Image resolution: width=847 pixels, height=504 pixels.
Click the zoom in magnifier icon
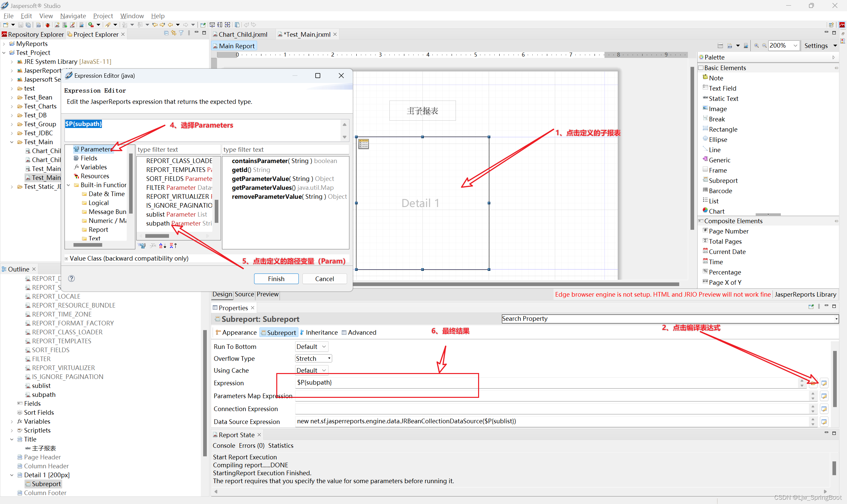pyautogui.click(x=756, y=46)
